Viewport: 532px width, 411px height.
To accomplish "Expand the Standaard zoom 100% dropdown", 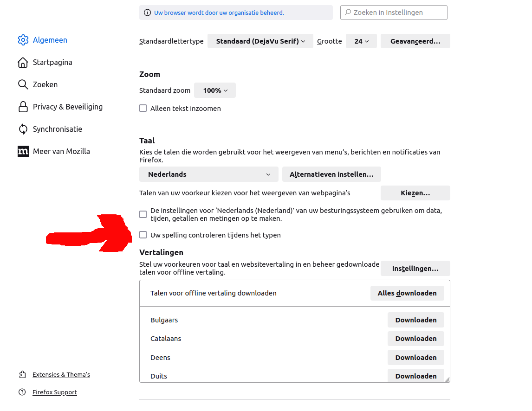I will pyautogui.click(x=215, y=90).
